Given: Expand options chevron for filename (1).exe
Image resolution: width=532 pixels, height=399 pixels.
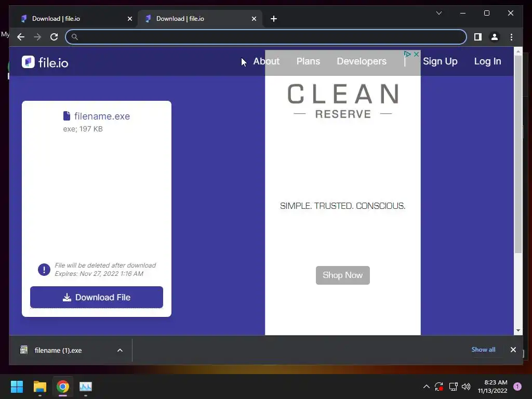Looking at the screenshot, I should (120, 350).
